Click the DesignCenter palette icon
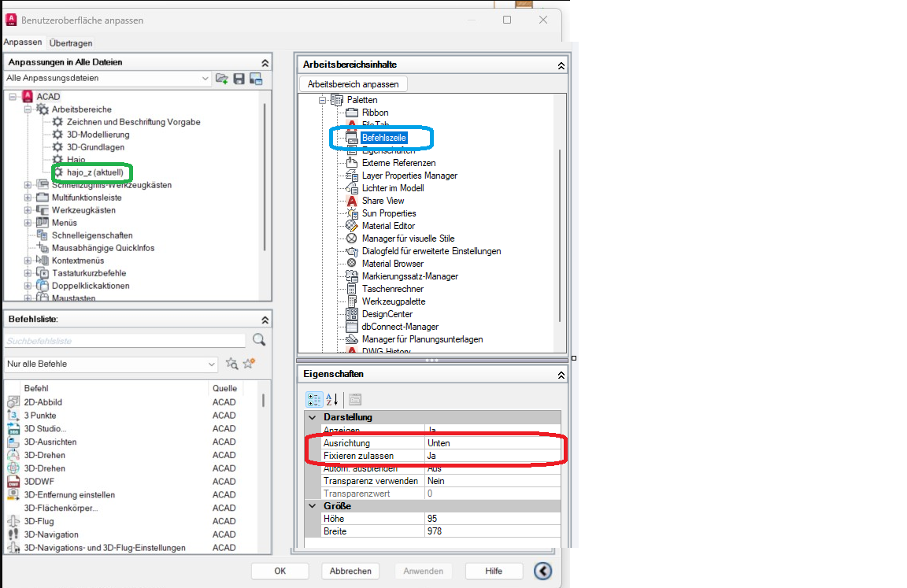This screenshot has height=588, width=907. 352,314
